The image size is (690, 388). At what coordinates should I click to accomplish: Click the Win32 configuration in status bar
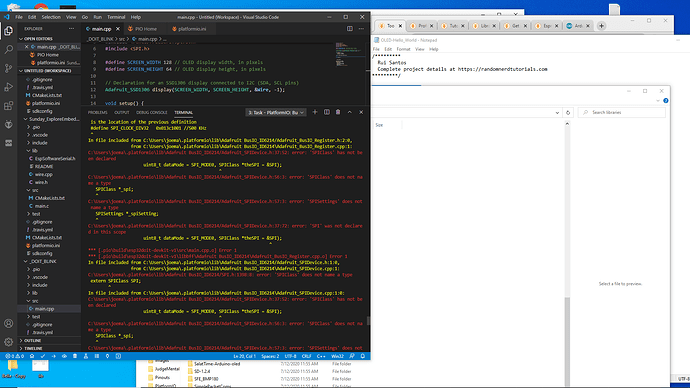click(x=338, y=356)
